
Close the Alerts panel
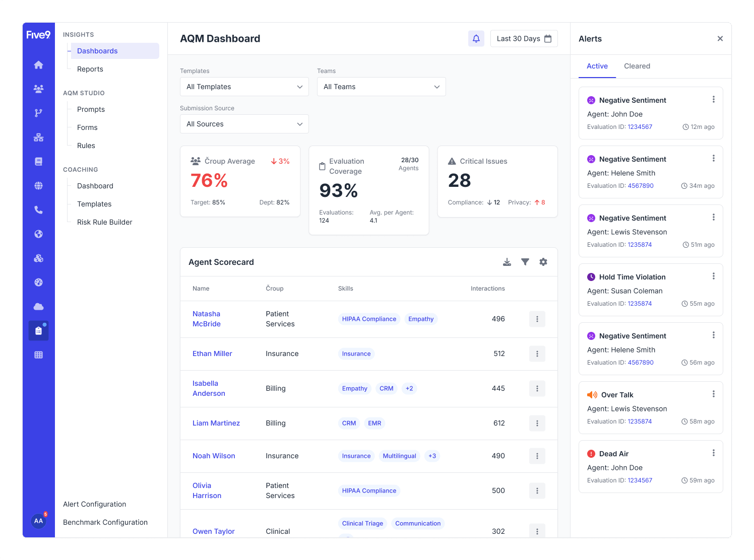point(720,39)
